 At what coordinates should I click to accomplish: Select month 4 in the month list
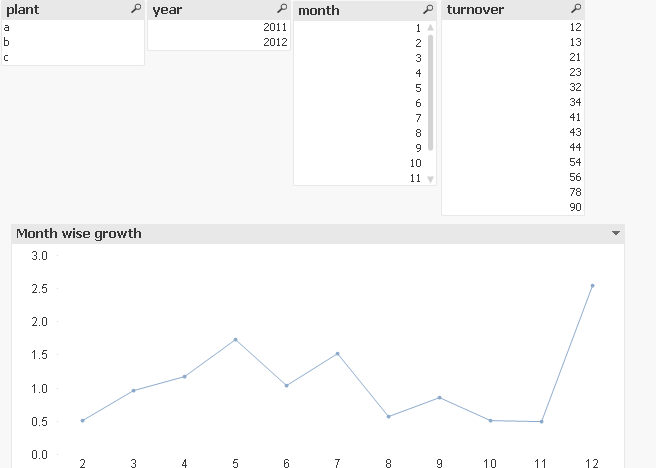[x=360, y=73]
